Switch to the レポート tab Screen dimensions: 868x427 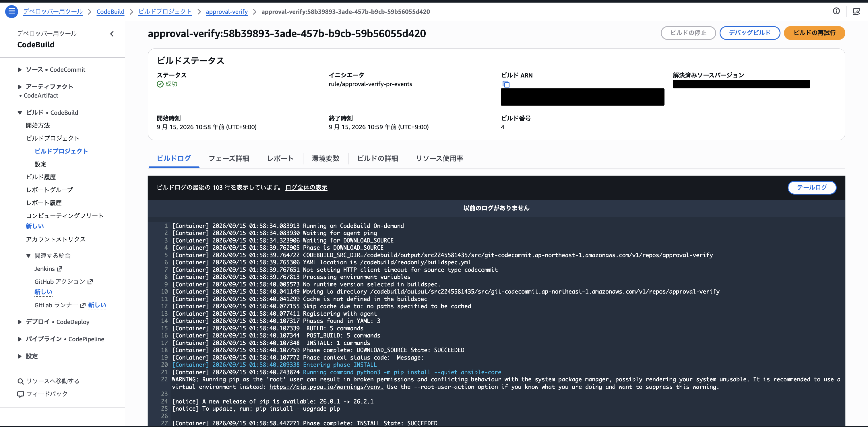coord(280,158)
